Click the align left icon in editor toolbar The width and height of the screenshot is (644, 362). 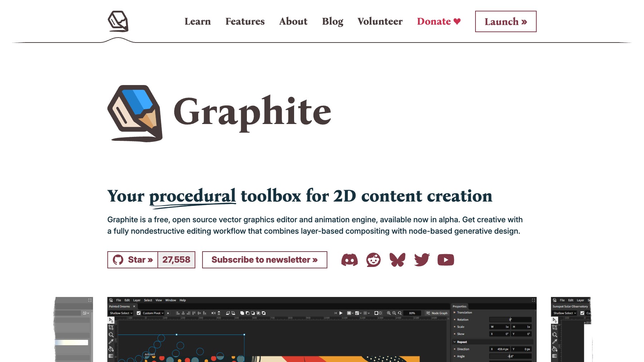click(x=178, y=313)
